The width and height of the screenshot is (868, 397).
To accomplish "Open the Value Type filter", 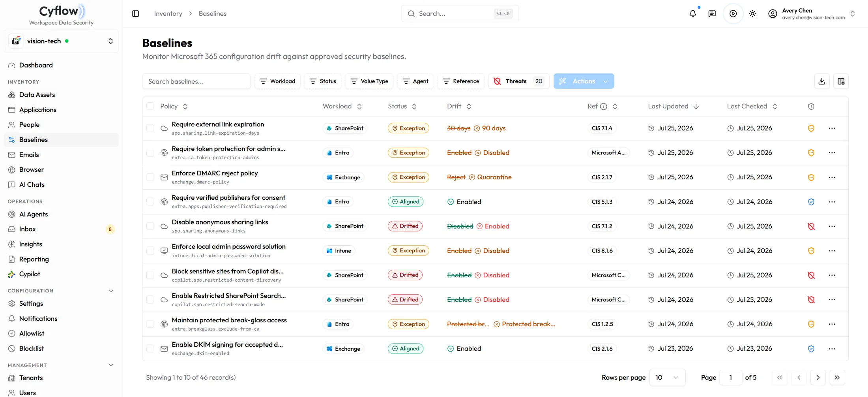I will pos(369,81).
